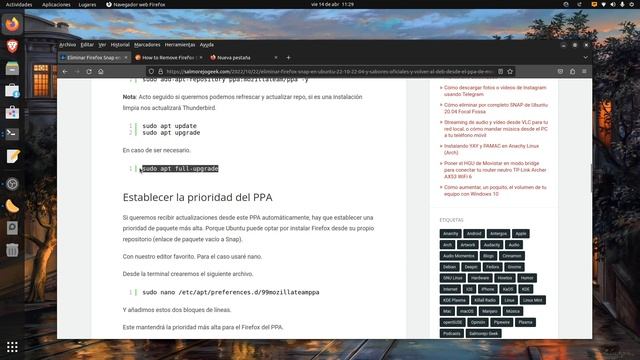Click Actividades in the top bar

19,4
